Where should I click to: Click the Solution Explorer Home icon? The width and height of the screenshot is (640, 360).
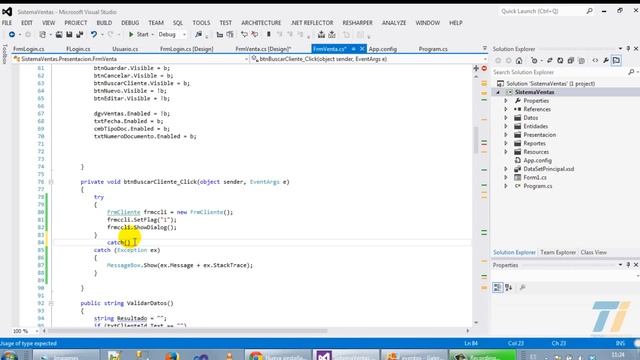pos(519,60)
